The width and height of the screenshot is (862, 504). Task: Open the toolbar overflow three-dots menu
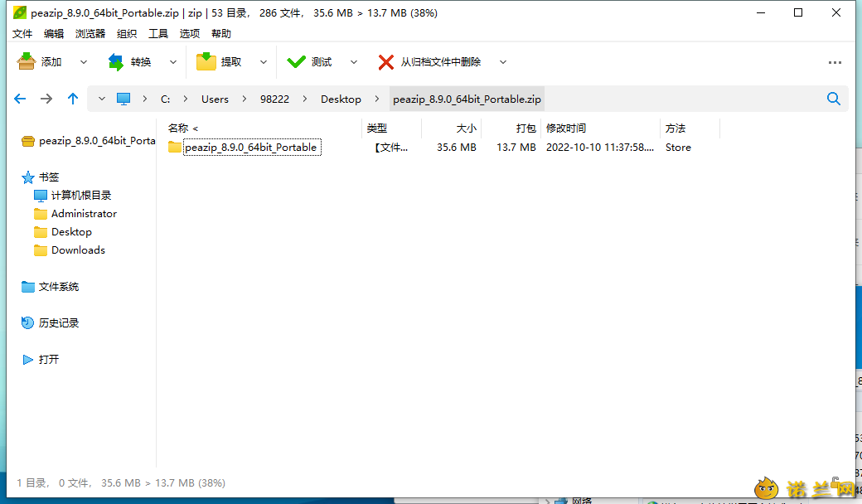(x=835, y=63)
